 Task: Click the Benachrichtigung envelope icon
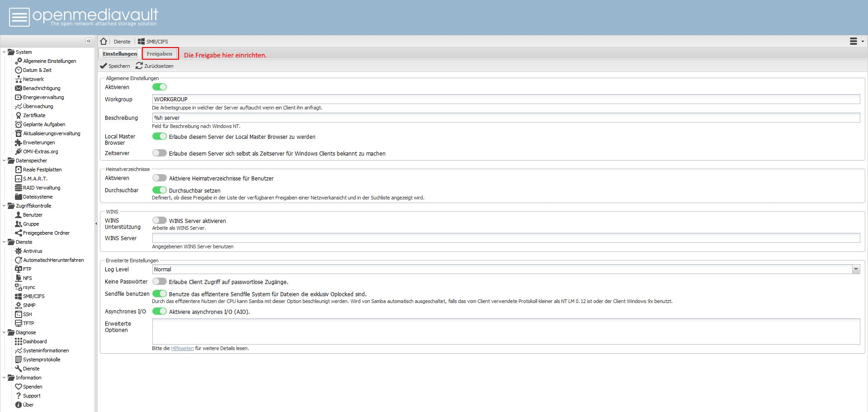pyautogui.click(x=19, y=88)
